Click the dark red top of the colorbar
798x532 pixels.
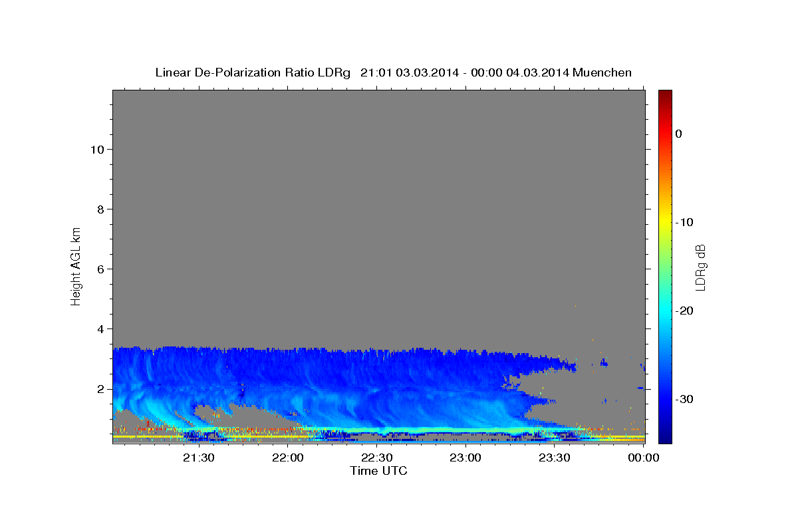665,94
